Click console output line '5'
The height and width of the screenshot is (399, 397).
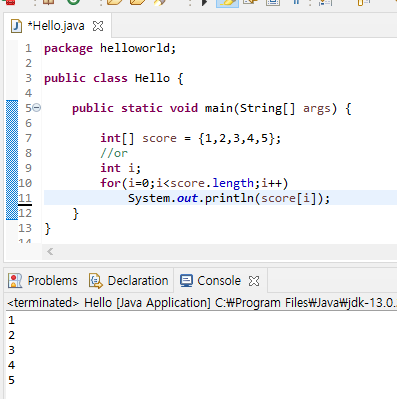pos(11,380)
